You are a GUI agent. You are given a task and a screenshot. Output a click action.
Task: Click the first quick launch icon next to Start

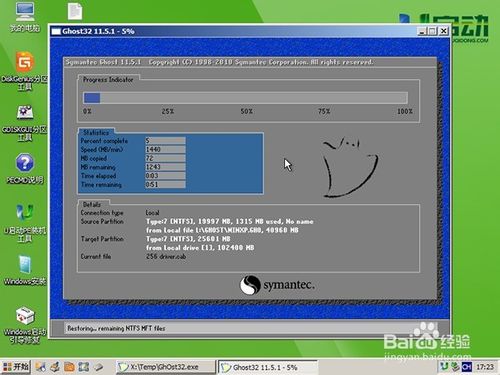coord(41,367)
